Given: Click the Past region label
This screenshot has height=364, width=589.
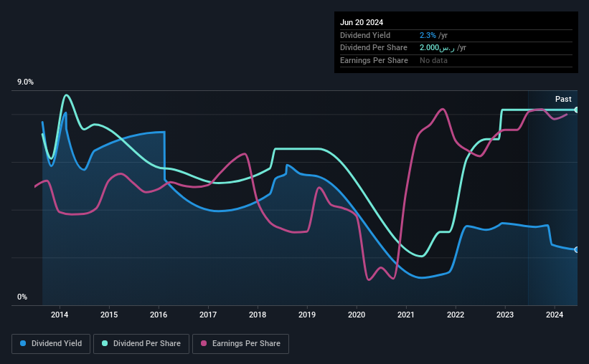Looking at the screenshot, I should 563,99.
